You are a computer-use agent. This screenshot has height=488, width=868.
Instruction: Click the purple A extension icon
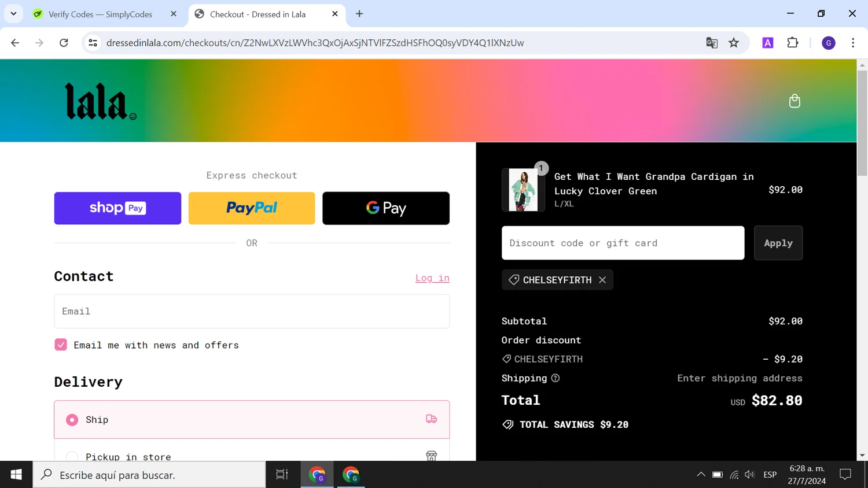point(768,43)
